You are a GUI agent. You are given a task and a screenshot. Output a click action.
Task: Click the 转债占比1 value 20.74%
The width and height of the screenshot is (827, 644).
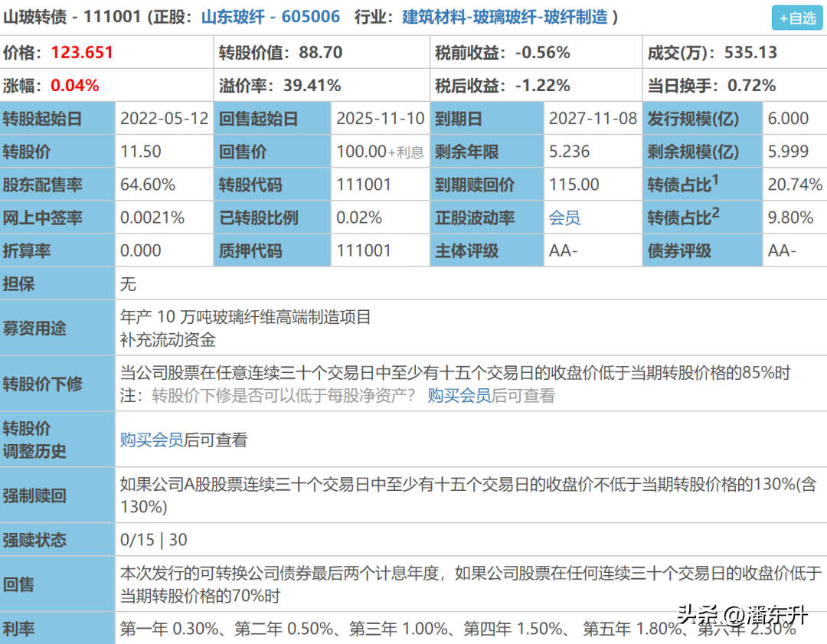(795, 185)
